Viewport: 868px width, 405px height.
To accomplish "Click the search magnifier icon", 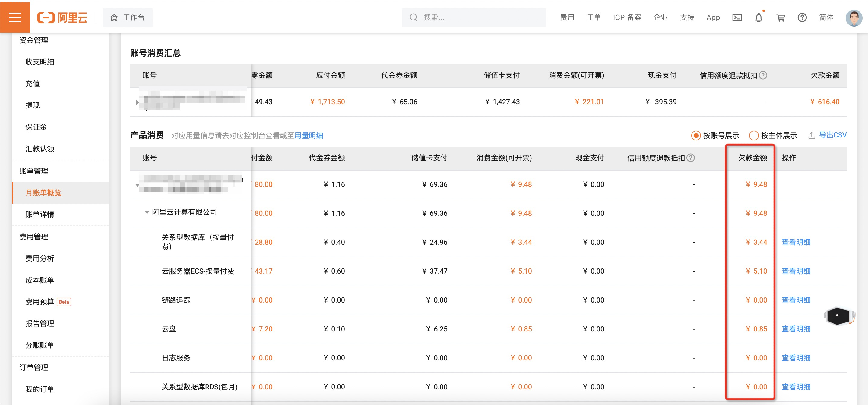I will (x=413, y=17).
